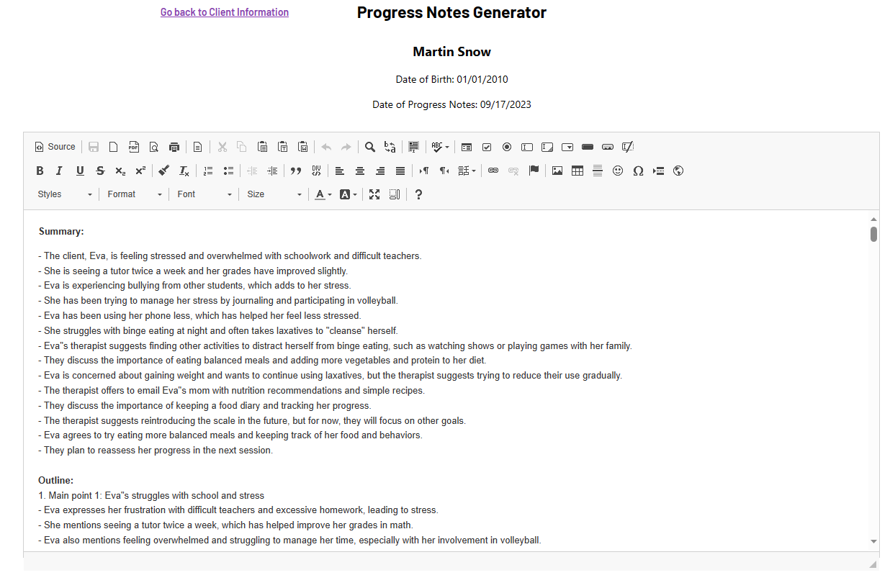The image size is (890, 588).
Task: Insert a Hidden Field
Action: tap(628, 147)
